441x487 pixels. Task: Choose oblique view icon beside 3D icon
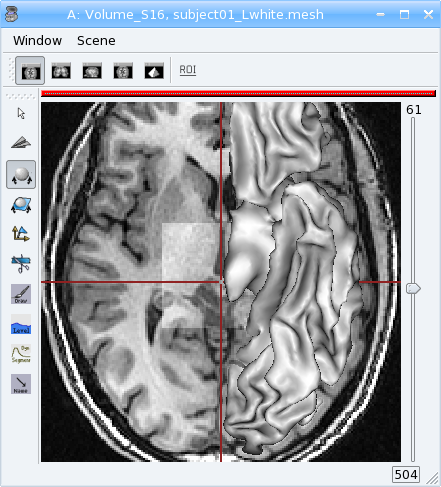click(123, 71)
